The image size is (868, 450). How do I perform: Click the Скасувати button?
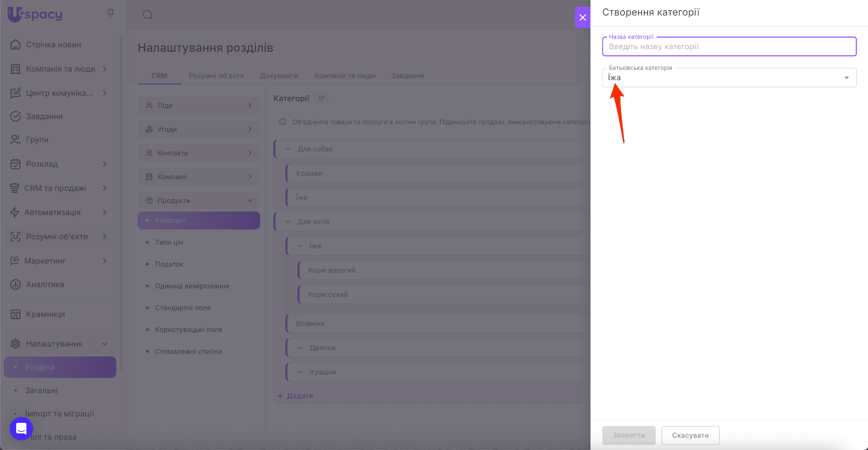click(690, 436)
